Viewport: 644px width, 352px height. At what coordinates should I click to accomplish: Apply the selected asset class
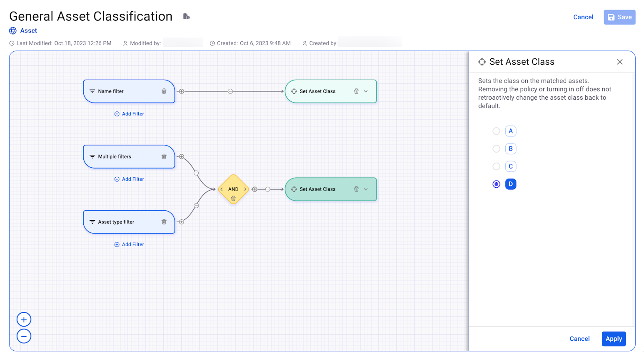[614, 339]
